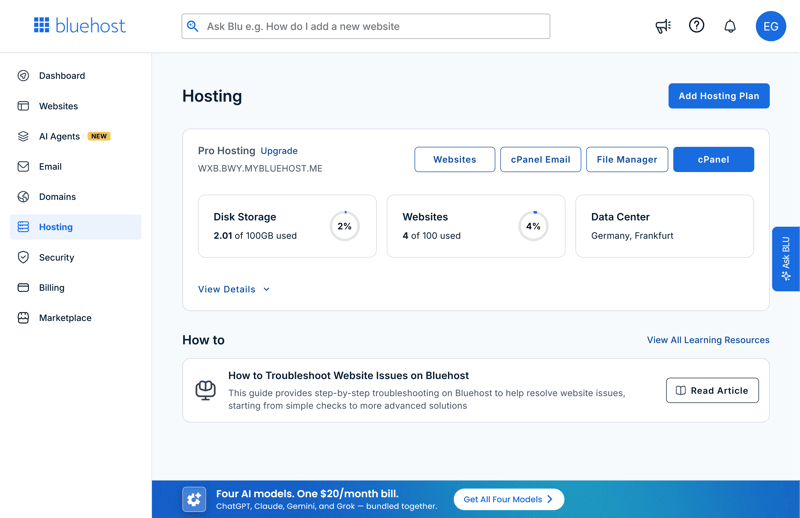Click the NEW badge beside AI Agents
Viewport: 800px width, 518px height.
99,136
